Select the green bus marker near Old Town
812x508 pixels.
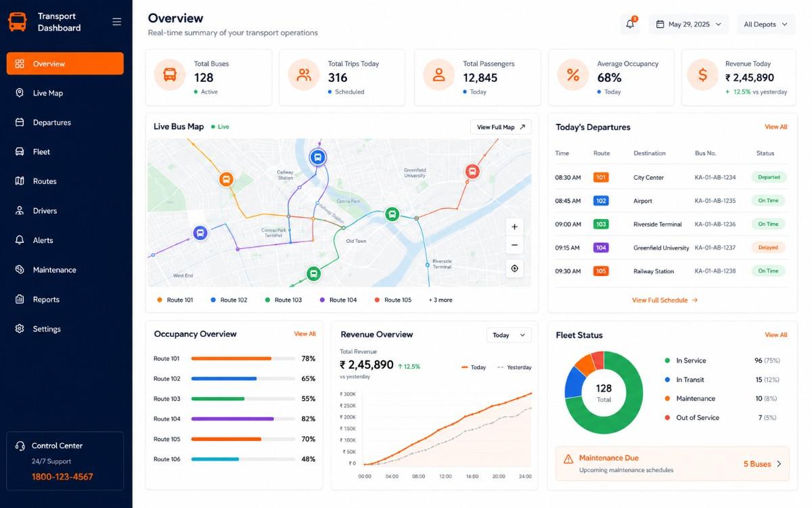392,214
